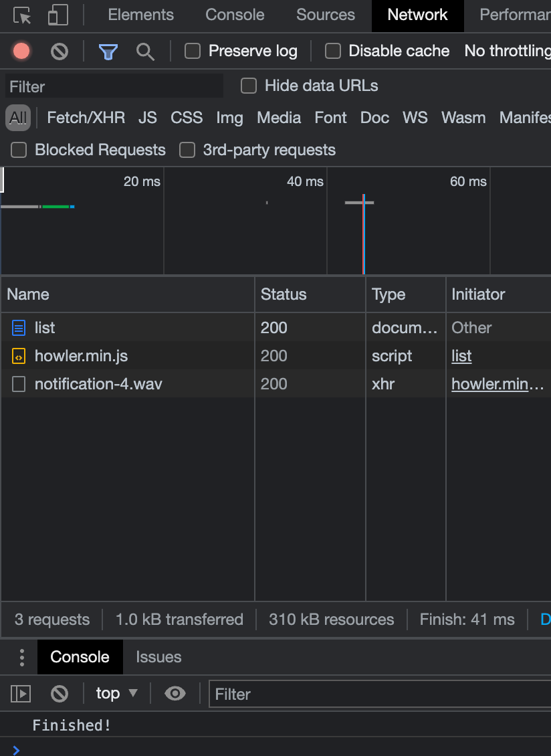This screenshot has height=756, width=551.
Task: Open the console drawer options kebab menu
Action: 21,657
